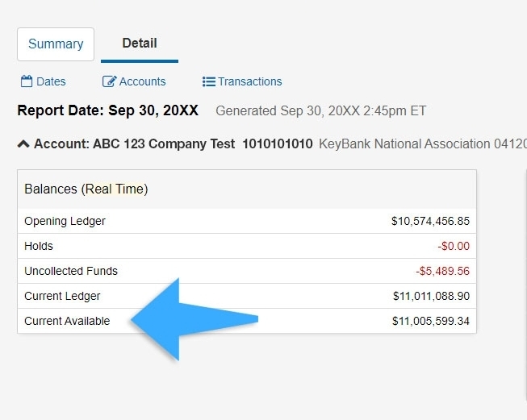Click the Transactions list icon
This screenshot has width=527, height=420.
pos(209,81)
